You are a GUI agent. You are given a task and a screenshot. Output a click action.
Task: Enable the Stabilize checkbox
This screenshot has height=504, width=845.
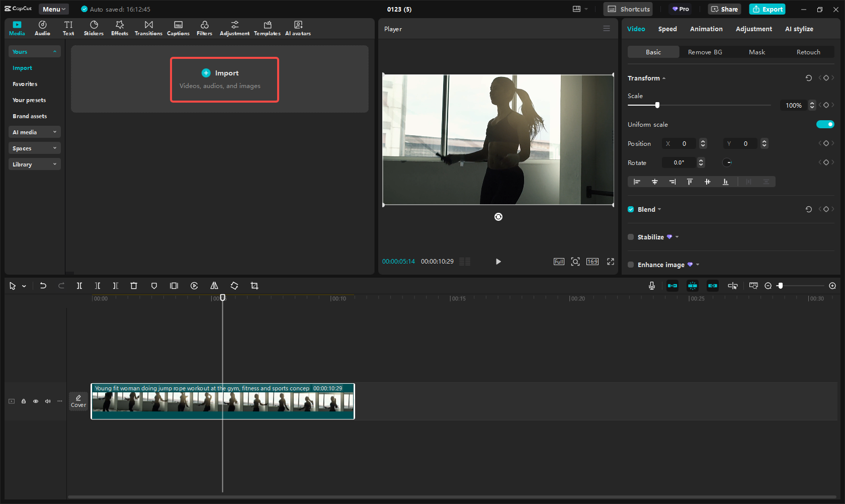click(631, 237)
